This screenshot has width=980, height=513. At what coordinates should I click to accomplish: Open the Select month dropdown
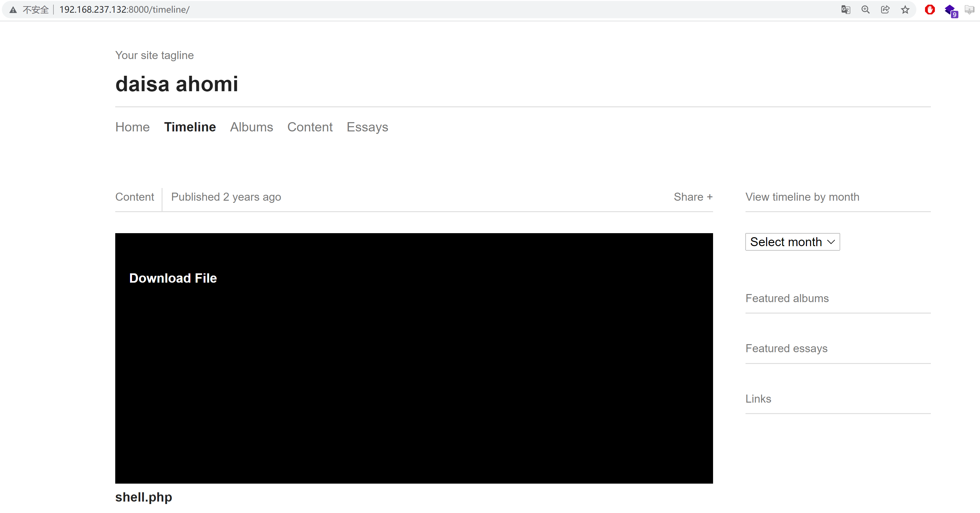click(792, 242)
